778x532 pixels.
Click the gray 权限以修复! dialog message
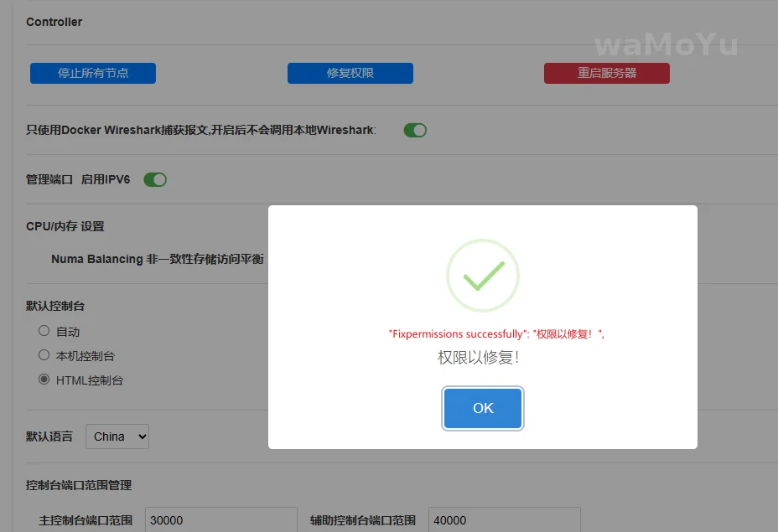point(479,358)
